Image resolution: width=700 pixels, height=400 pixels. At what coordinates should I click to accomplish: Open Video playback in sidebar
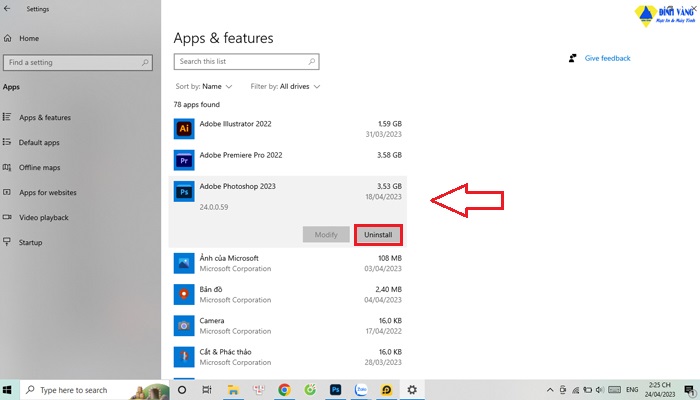click(36, 217)
